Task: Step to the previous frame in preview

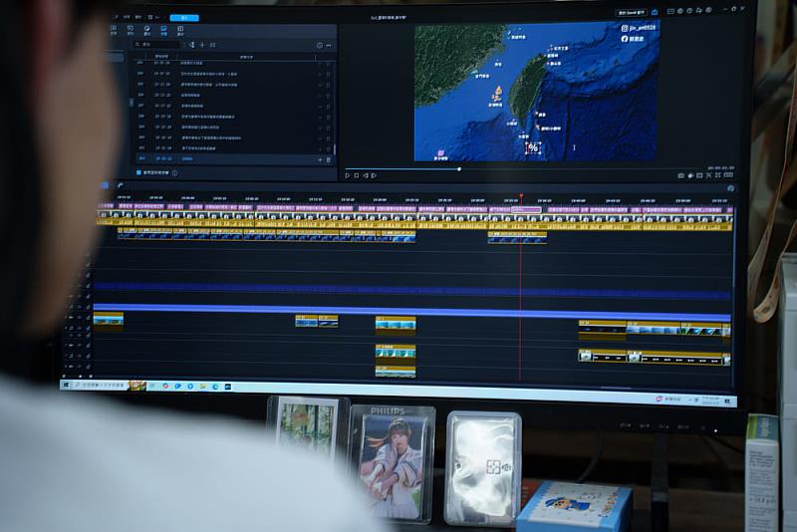Action: click(x=365, y=175)
